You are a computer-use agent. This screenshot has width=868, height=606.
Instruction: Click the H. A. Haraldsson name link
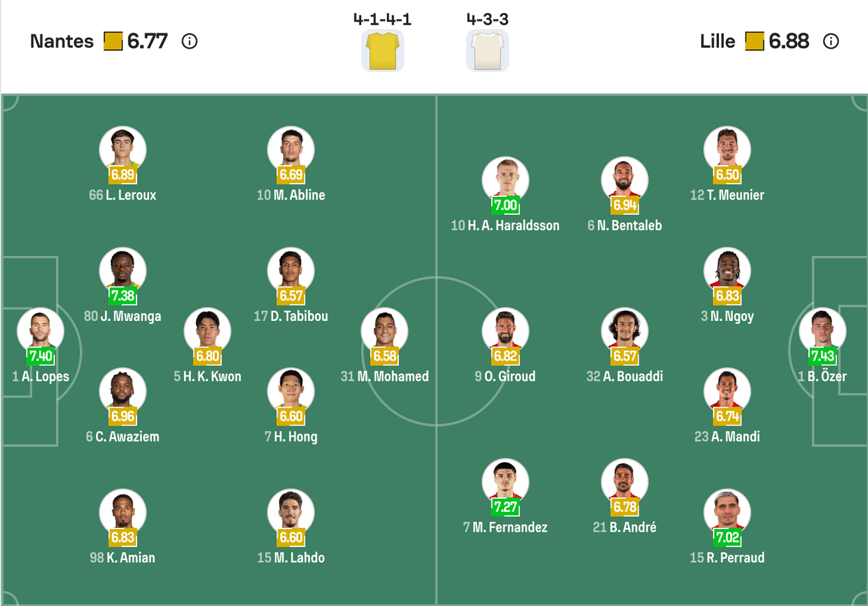click(x=513, y=225)
